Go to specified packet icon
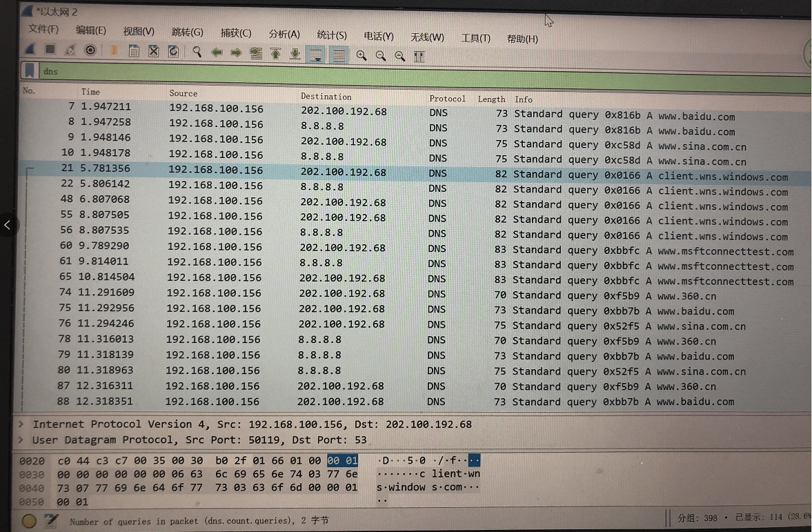The image size is (812, 532). 256,53
